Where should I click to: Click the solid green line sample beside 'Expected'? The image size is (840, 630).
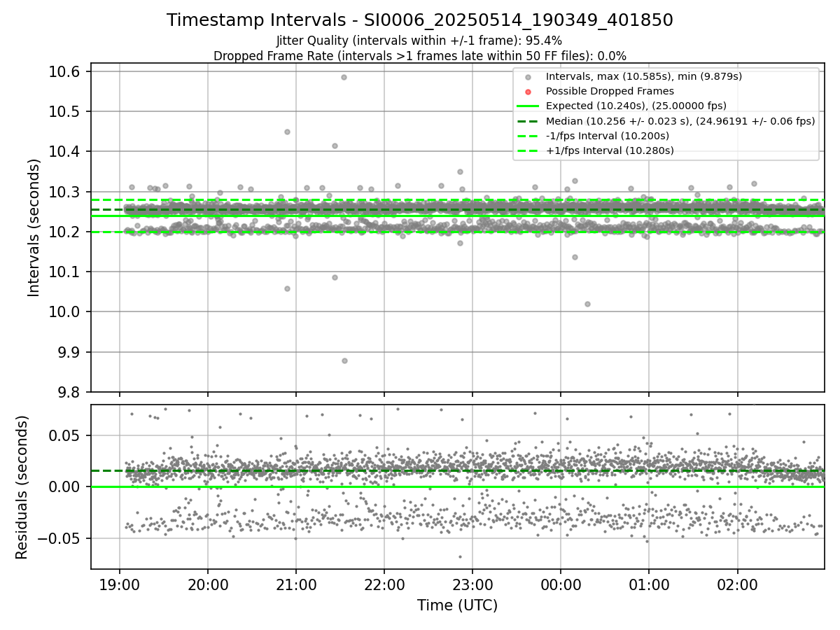coord(528,106)
